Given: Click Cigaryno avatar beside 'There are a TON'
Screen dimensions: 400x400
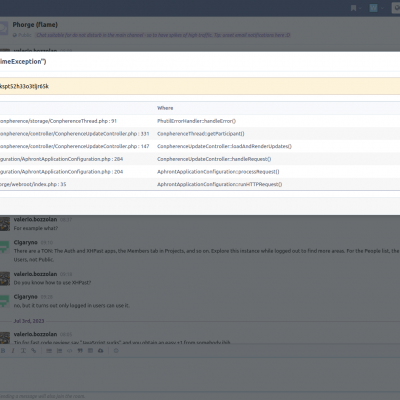Looking at the screenshot, I should click(x=4, y=246).
